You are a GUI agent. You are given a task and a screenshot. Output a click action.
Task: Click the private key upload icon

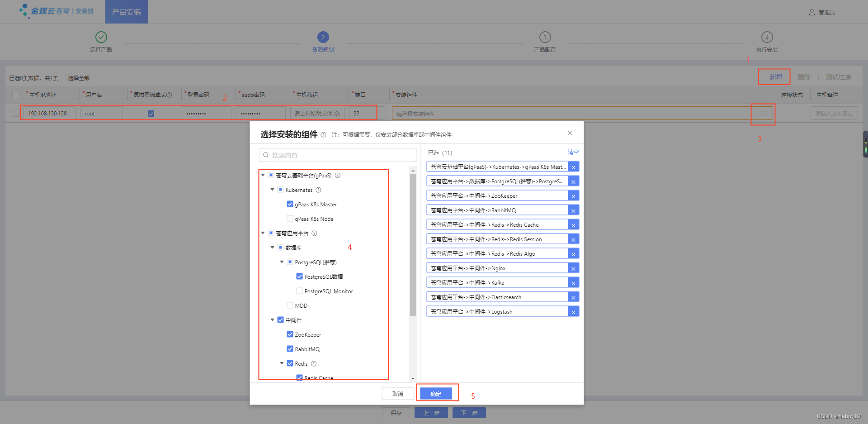pyautogui.click(x=337, y=114)
